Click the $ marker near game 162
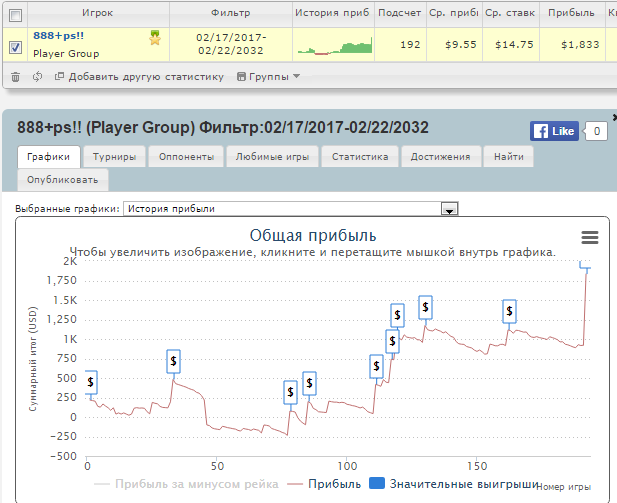 (x=510, y=311)
